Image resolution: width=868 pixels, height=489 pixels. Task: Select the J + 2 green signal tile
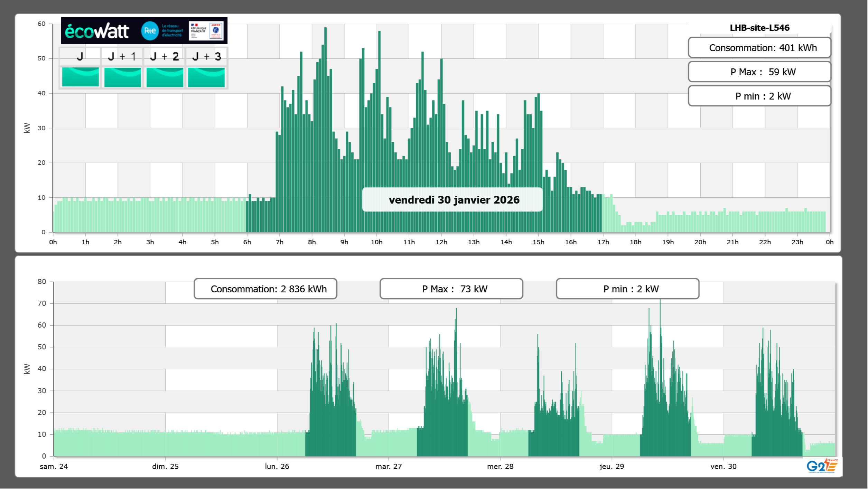pos(165,77)
